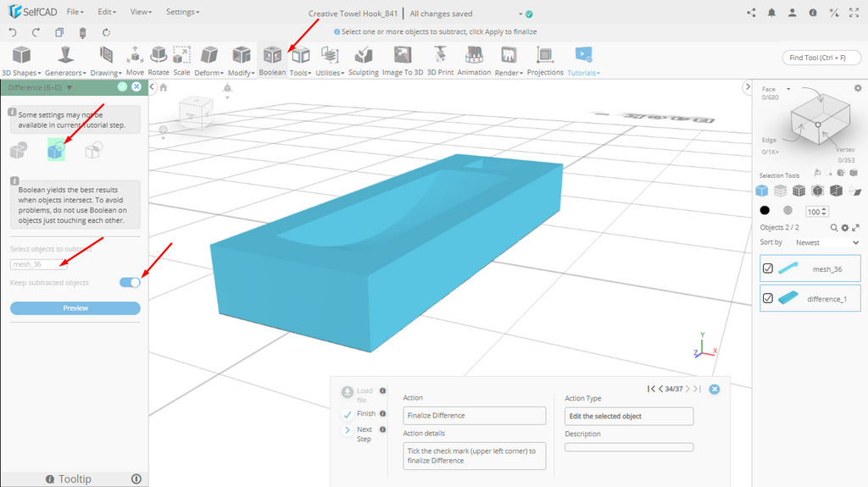Screen dimensions: 868x487
Task: Toggle Keep subtracted objects switch
Action: [x=130, y=282]
